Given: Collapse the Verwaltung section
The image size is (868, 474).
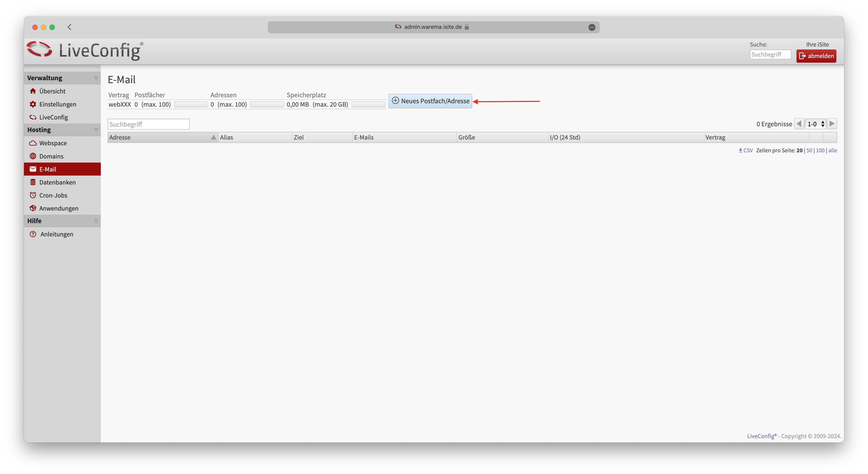Looking at the screenshot, I should pyautogui.click(x=96, y=78).
